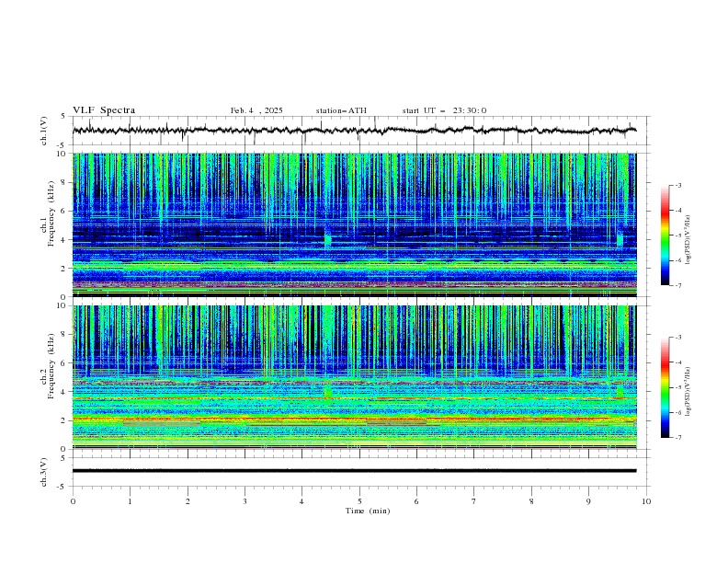
Task: Click the "8" kHz tick on ch.1 frequency axis
Action: tap(64, 182)
